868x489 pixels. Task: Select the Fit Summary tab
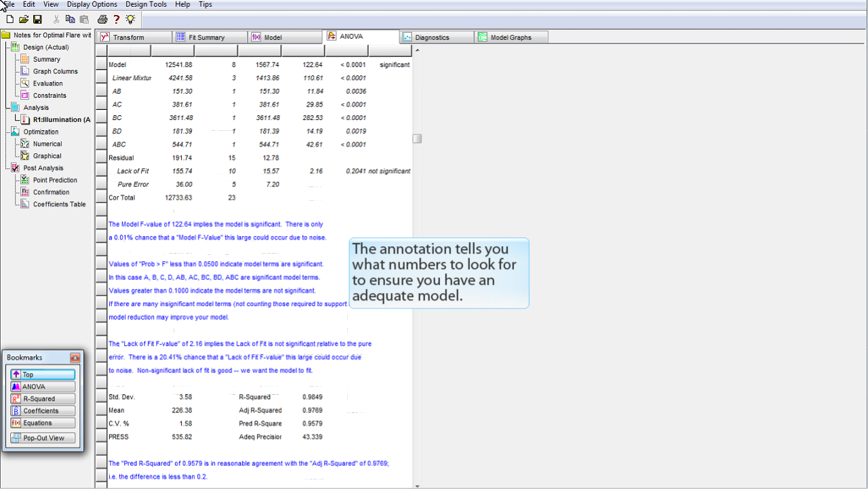206,37
